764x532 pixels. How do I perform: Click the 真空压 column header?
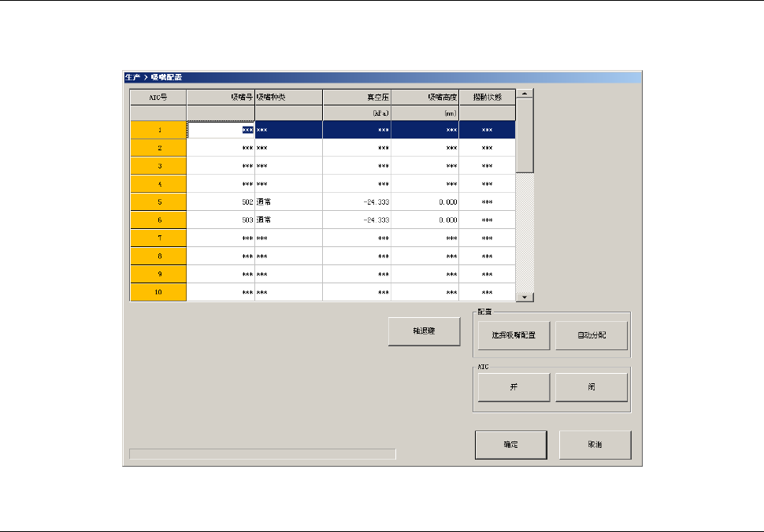[357, 98]
